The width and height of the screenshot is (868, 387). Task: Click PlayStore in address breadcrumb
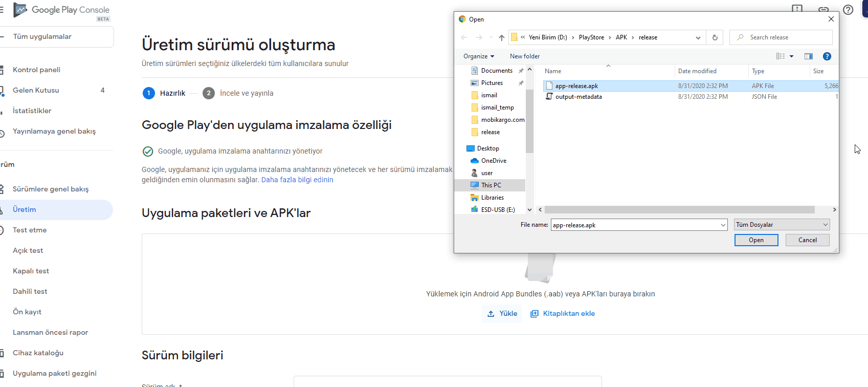pyautogui.click(x=591, y=37)
